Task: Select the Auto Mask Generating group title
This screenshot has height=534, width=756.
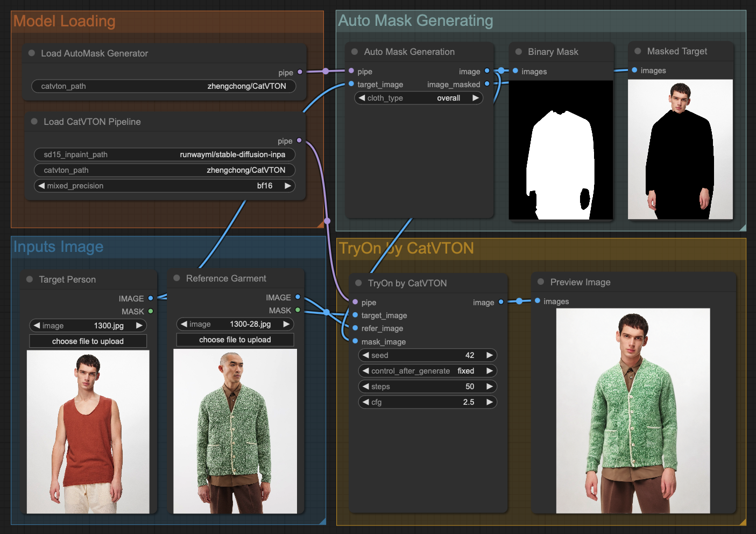Action: 415,20
